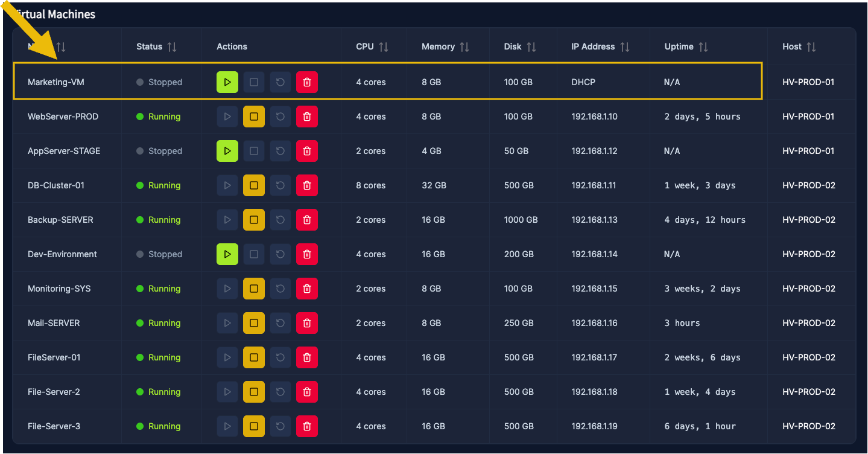The width and height of the screenshot is (868, 454).
Task: Delete the DB-Cluster-01 virtual machine
Action: pos(306,185)
